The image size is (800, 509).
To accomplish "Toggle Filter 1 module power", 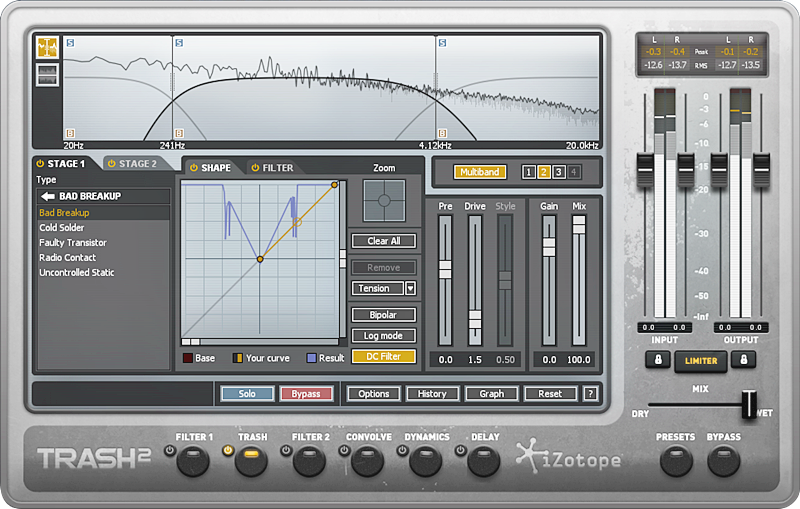I will coord(169,450).
